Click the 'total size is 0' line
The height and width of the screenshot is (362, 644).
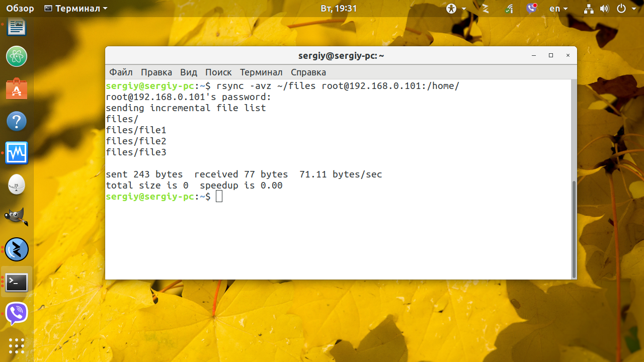(x=147, y=186)
